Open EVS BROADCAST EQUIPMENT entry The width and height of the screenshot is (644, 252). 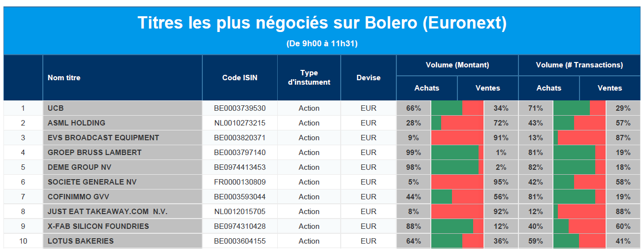pos(103,138)
